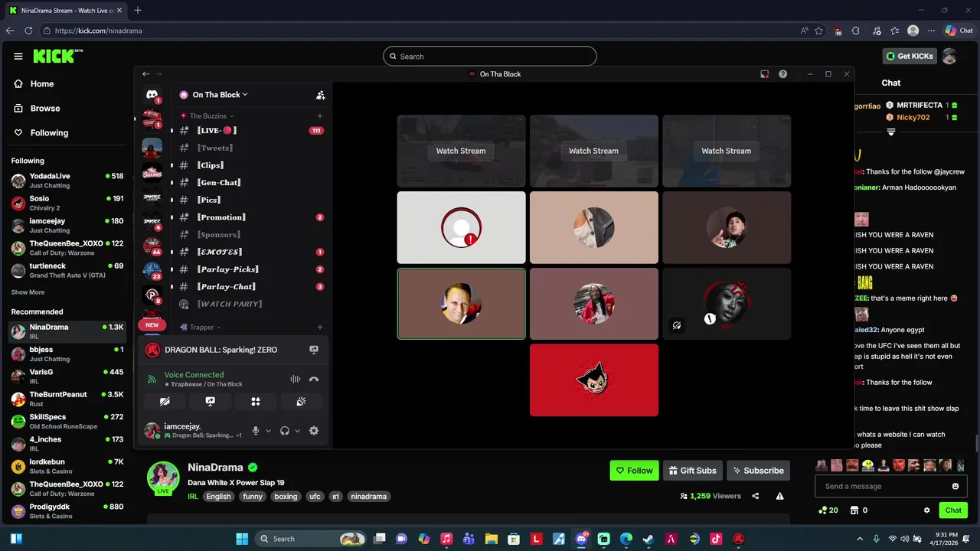The height and width of the screenshot is (551, 980).
Task: Open Kick profile avatar menu
Action: 949,56
